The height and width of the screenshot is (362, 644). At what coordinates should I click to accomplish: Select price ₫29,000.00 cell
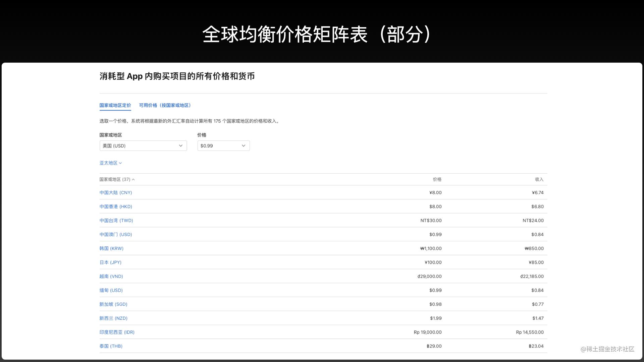[x=429, y=277]
